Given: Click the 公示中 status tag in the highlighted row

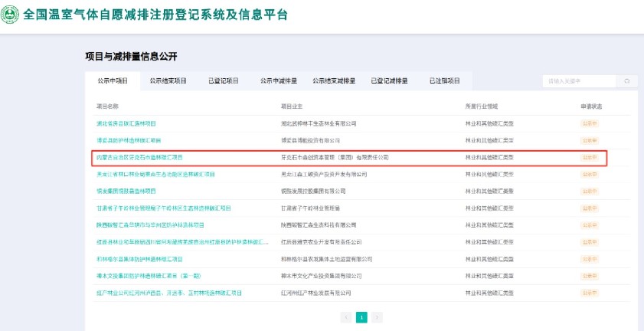Looking at the screenshot, I should point(589,157).
